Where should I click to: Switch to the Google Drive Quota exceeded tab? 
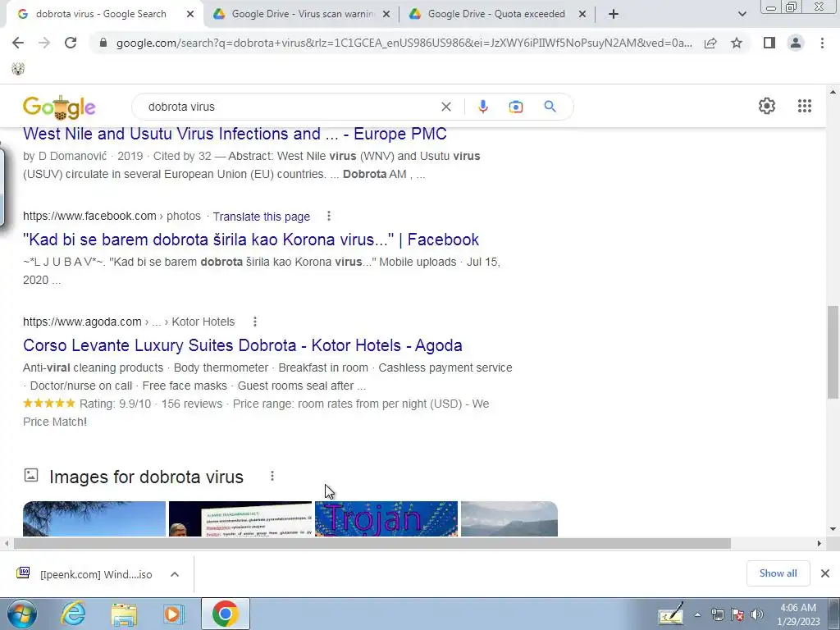point(496,14)
